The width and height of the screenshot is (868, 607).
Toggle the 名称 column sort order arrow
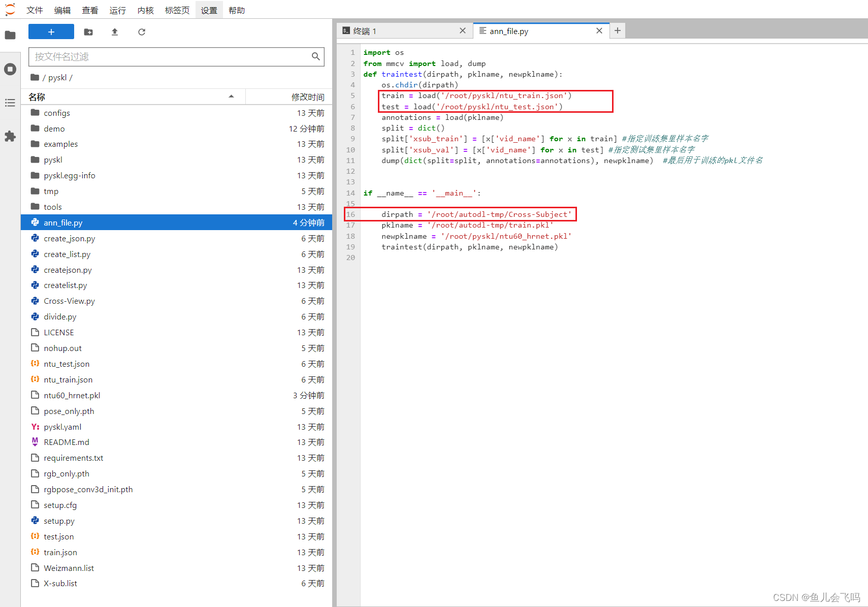231,96
